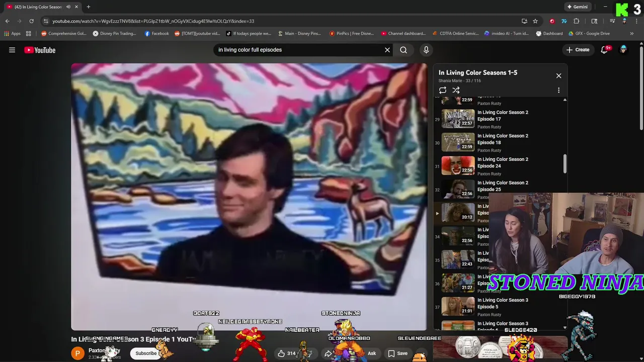Click the address bar URL field

click(x=282, y=21)
